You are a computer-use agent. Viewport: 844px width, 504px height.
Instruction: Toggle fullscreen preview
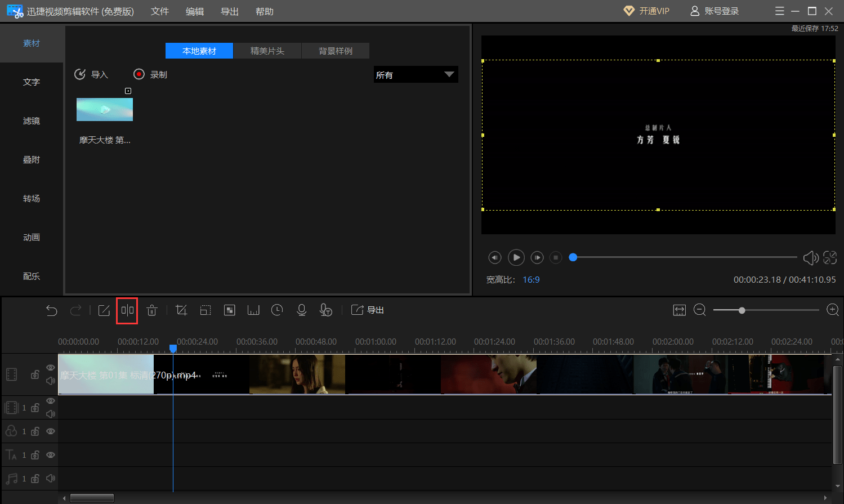(830, 257)
